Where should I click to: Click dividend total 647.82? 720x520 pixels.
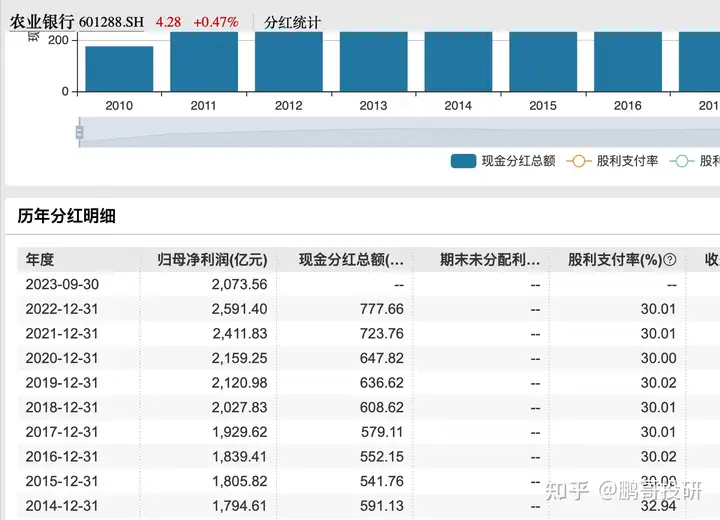382,358
